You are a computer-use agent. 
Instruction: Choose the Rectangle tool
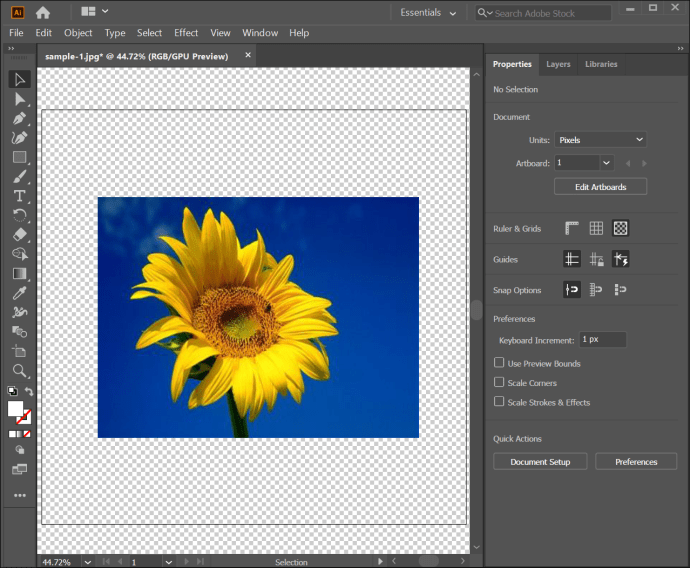point(19,157)
